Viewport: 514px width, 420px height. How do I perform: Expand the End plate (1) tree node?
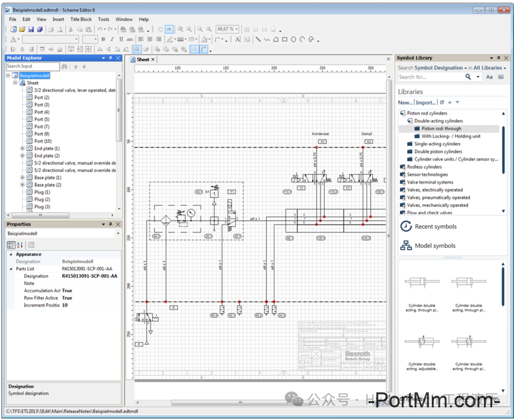(22, 148)
